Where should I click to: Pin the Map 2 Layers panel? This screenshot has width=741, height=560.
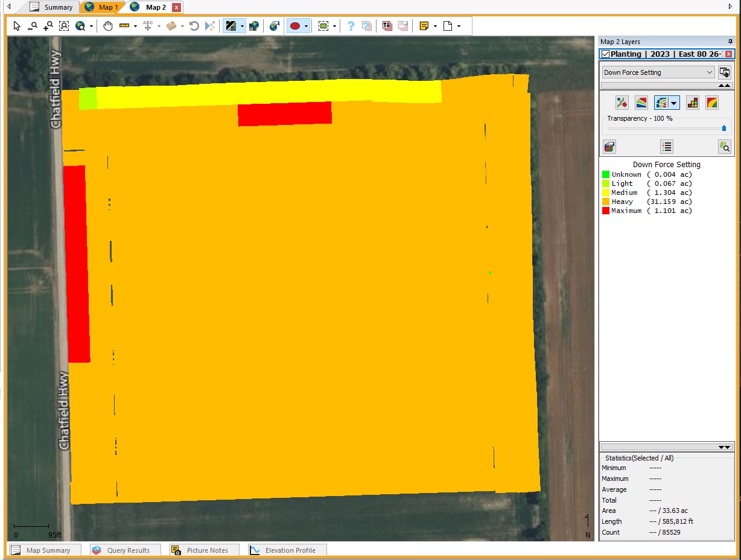730,42
